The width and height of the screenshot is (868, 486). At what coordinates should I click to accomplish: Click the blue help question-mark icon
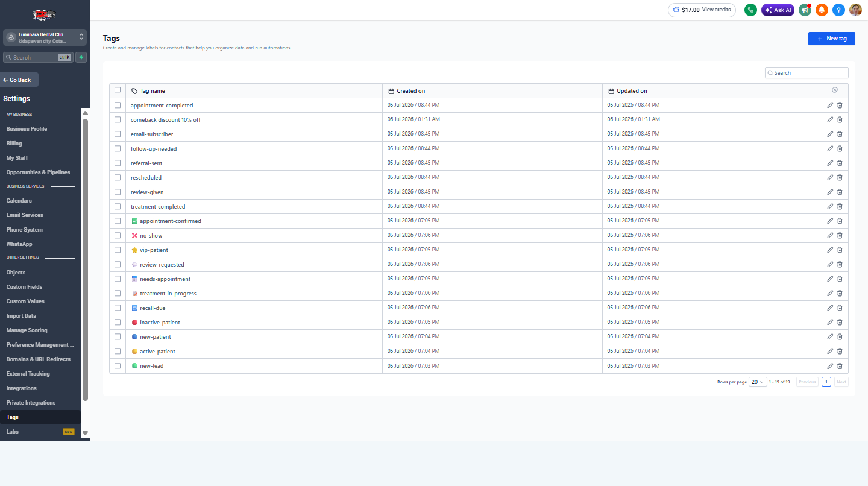[x=838, y=10]
